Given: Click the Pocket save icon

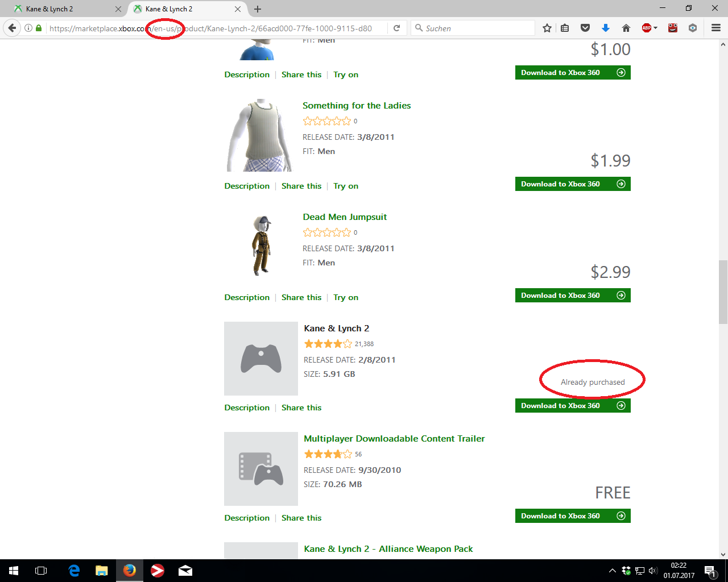Looking at the screenshot, I should coord(585,28).
